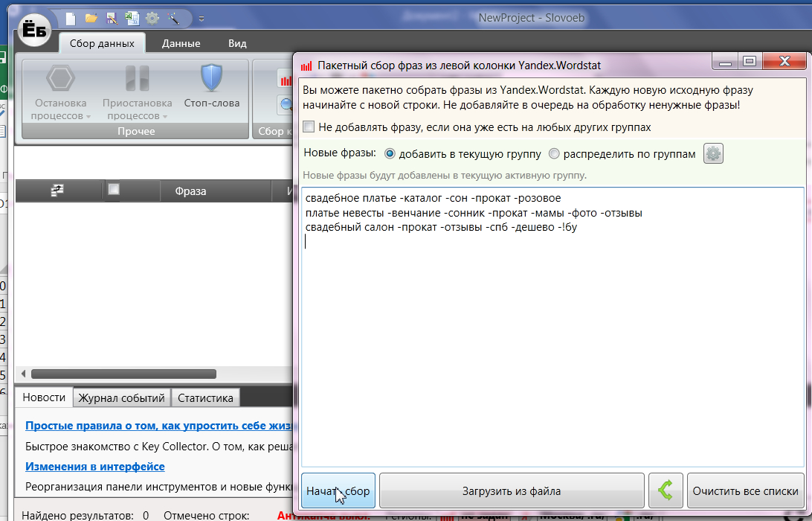Open the Простые правила о том news link

click(x=159, y=426)
